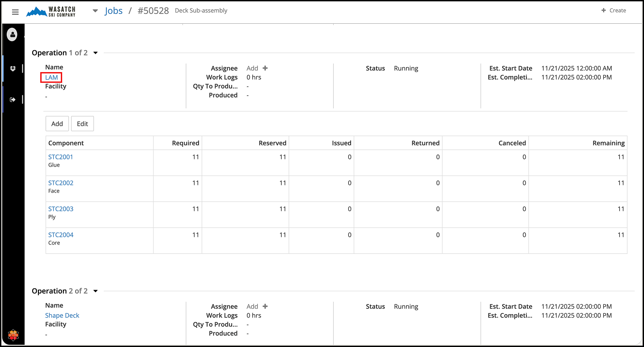This screenshot has height=347, width=644.
Task: Go to the Jobs breadcrumb link
Action: (114, 11)
